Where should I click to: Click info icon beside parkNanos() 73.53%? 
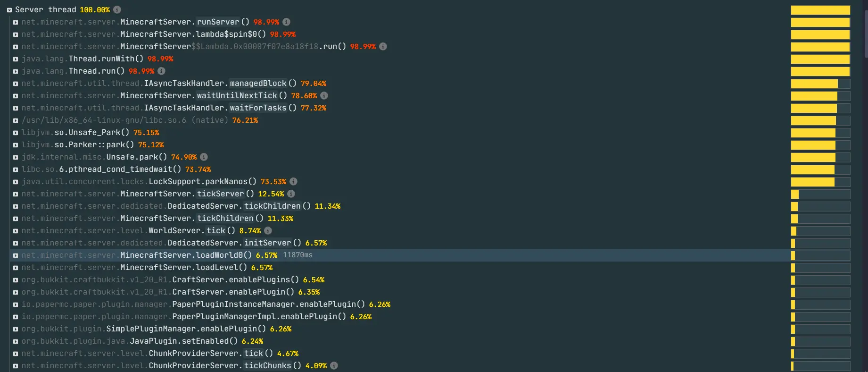(x=293, y=181)
